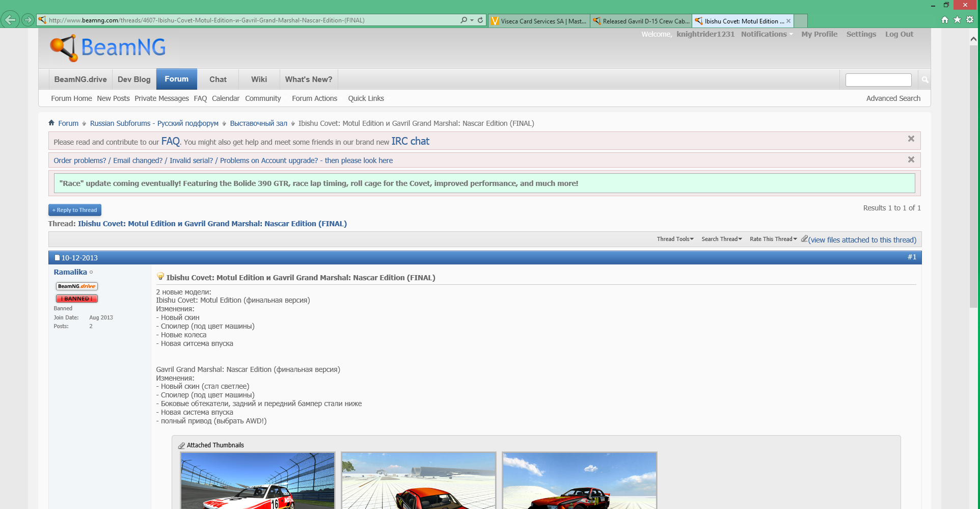
Task: Click Log Out link
Action: pyautogui.click(x=899, y=34)
